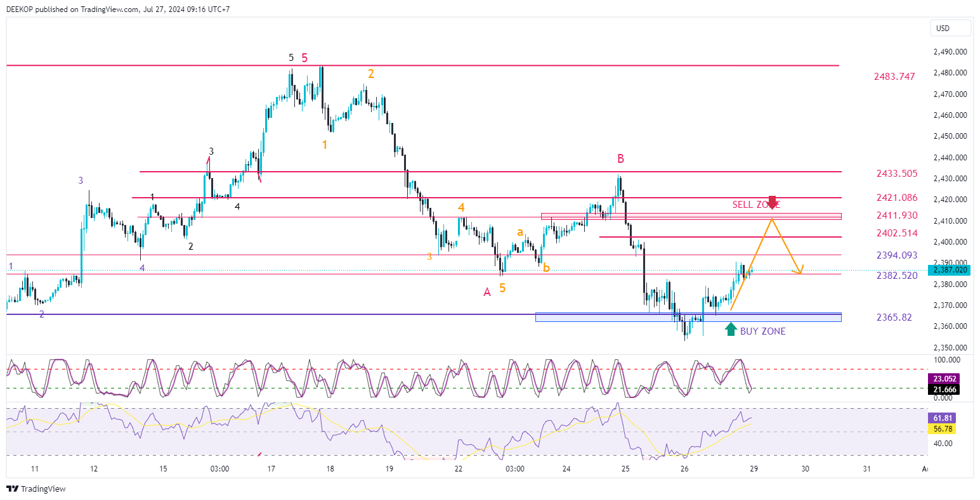The width and height of the screenshot is (980, 500).
Task: Select the 2402.514 level label
Action: 897,233
